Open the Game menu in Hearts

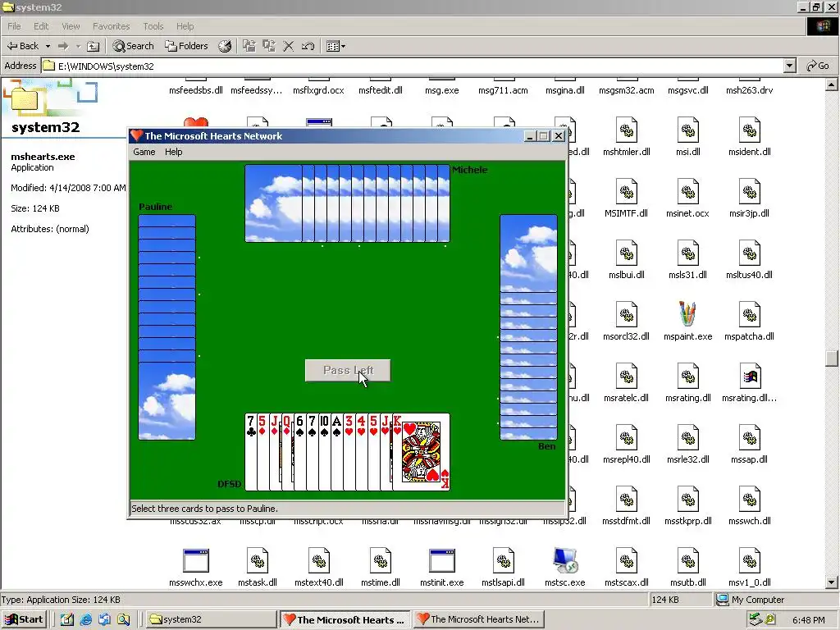click(144, 152)
